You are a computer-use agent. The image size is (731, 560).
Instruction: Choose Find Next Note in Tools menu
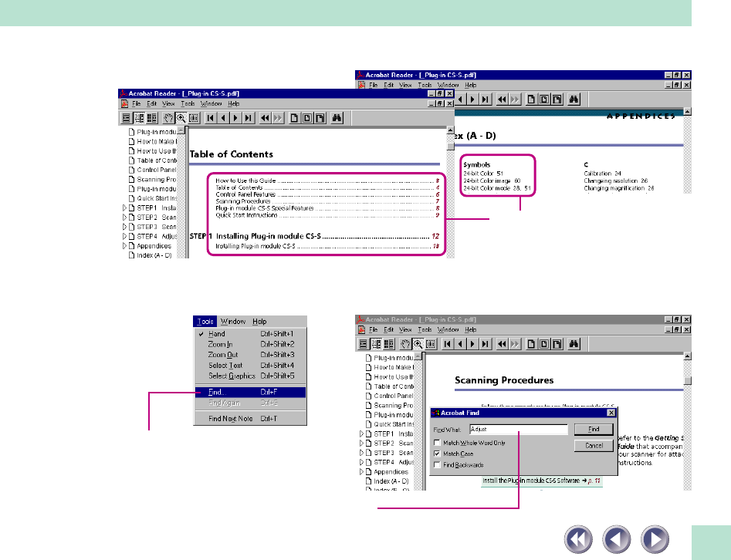[250, 418]
